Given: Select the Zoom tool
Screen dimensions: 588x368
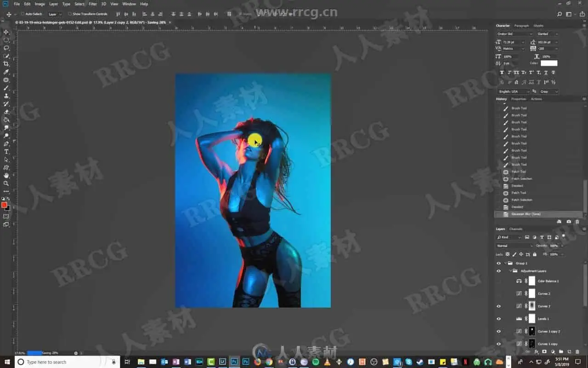Looking at the screenshot, I should coord(6,183).
